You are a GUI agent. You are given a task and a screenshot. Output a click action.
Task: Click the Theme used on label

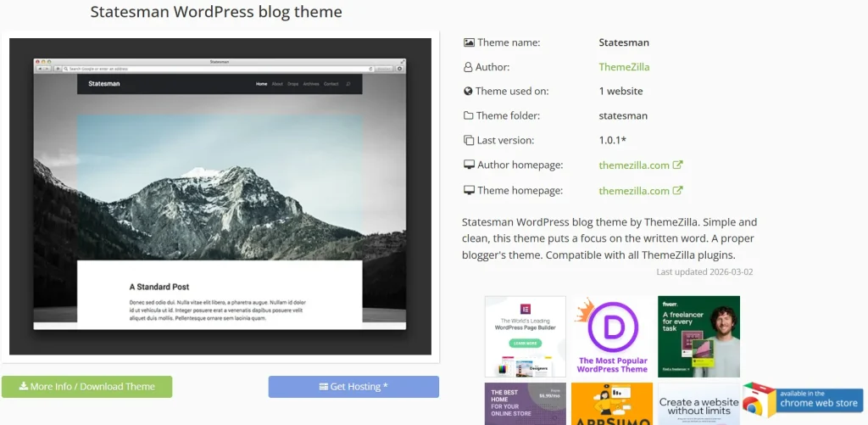(512, 92)
